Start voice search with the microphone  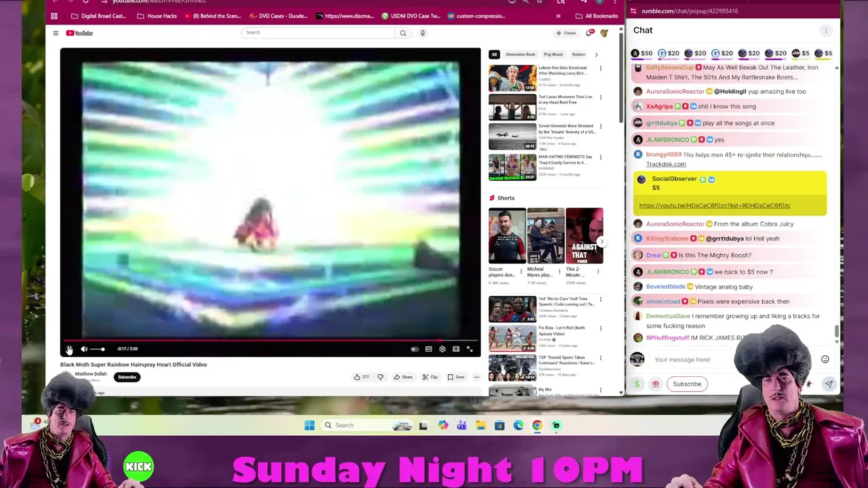pyautogui.click(x=422, y=33)
